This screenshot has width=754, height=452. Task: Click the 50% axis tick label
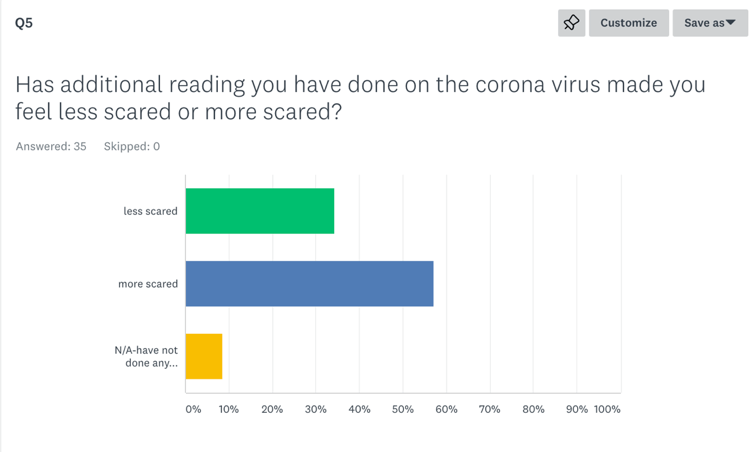pos(403,409)
